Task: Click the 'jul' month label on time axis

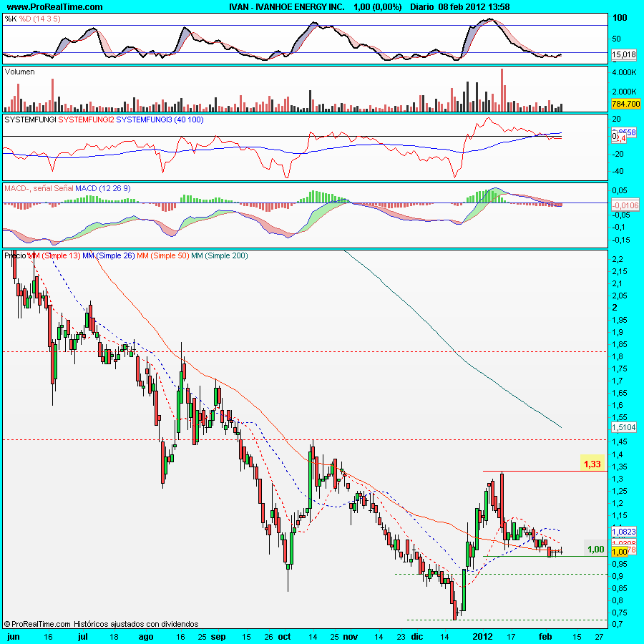Action: click(x=82, y=637)
